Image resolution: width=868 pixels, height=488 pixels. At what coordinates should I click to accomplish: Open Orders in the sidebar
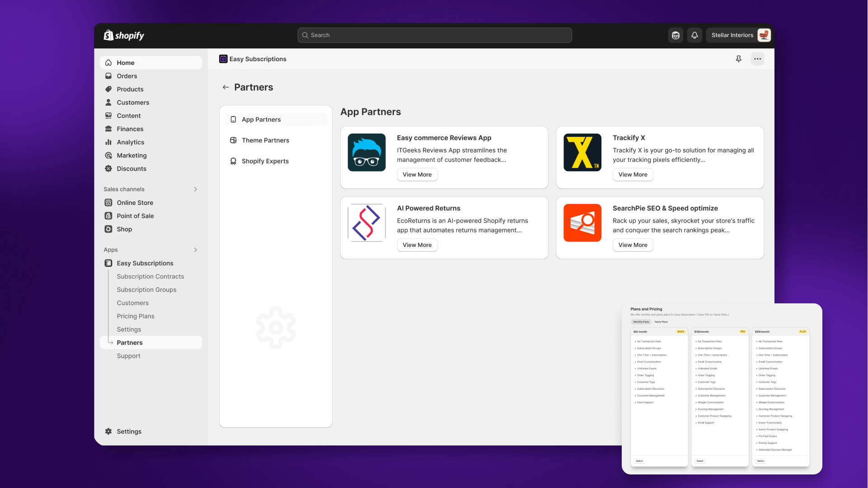point(151,76)
